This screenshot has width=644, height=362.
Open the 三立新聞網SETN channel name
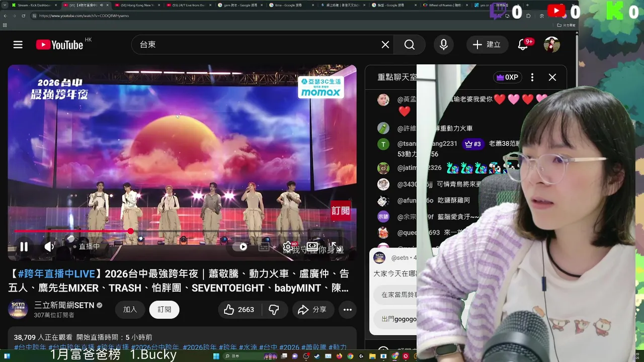click(x=64, y=305)
